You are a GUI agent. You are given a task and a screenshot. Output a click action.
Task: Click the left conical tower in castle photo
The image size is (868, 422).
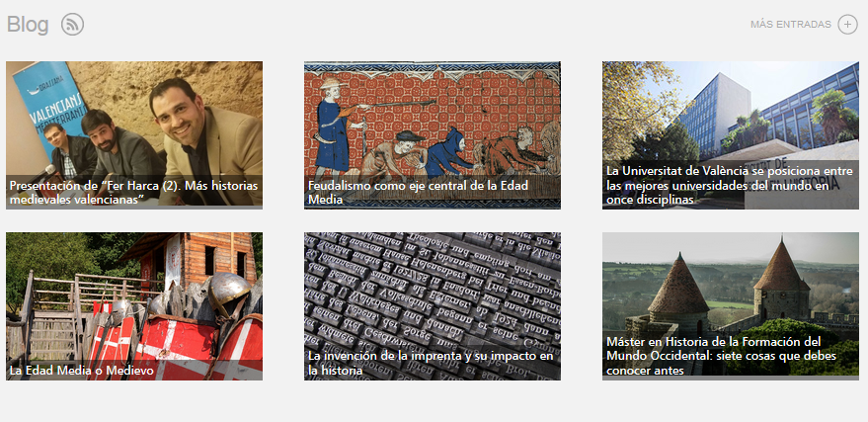point(678,295)
